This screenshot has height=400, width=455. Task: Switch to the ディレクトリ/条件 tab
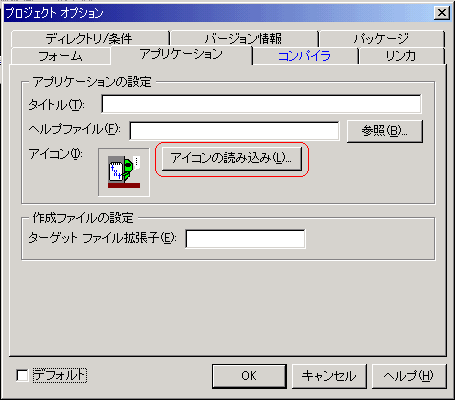pyautogui.click(x=89, y=39)
